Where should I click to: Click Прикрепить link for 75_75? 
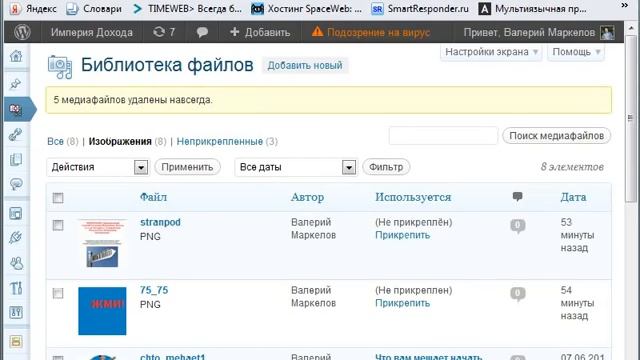402,303
